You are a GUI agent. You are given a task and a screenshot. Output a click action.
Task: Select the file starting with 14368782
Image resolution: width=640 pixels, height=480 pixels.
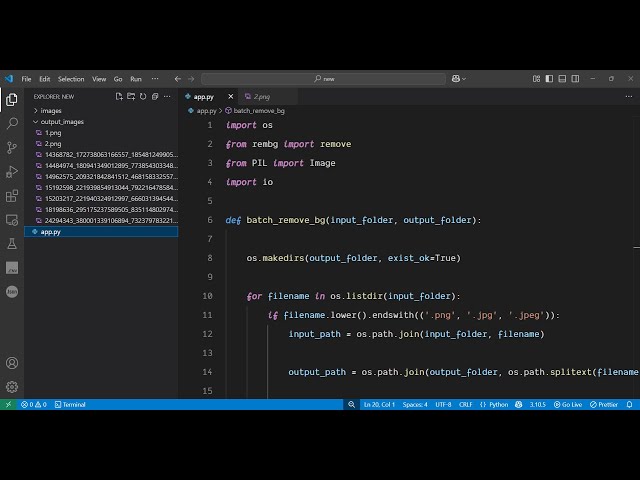point(101,155)
